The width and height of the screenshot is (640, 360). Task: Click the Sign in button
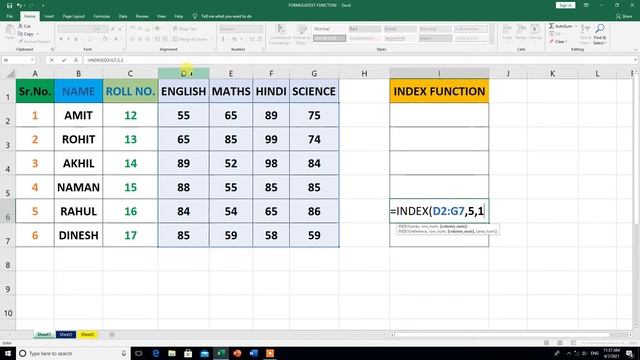click(565, 5)
